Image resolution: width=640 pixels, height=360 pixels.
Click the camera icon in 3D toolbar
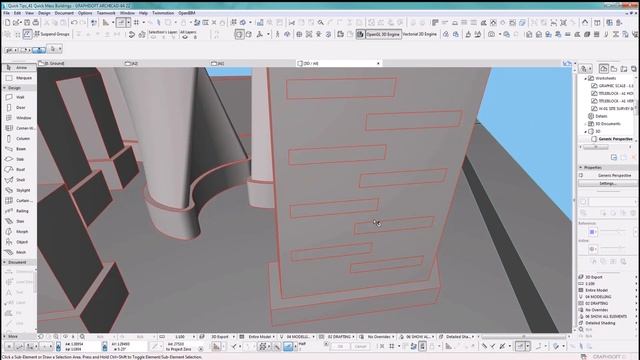[491, 35]
